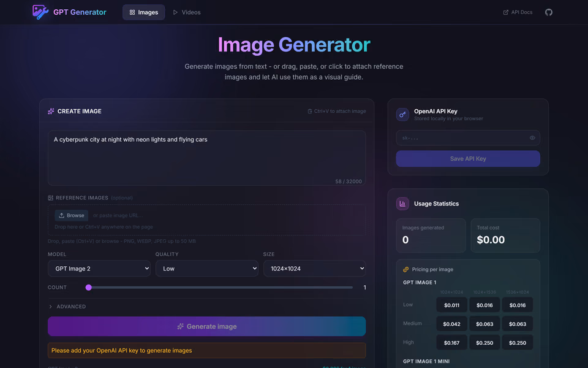Open the GitHub icon link
This screenshot has height=368, width=588.
pyautogui.click(x=549, y=12)
